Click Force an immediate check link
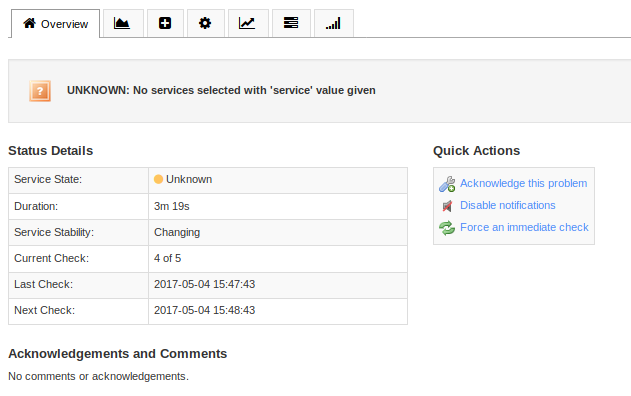 point(524,227)
